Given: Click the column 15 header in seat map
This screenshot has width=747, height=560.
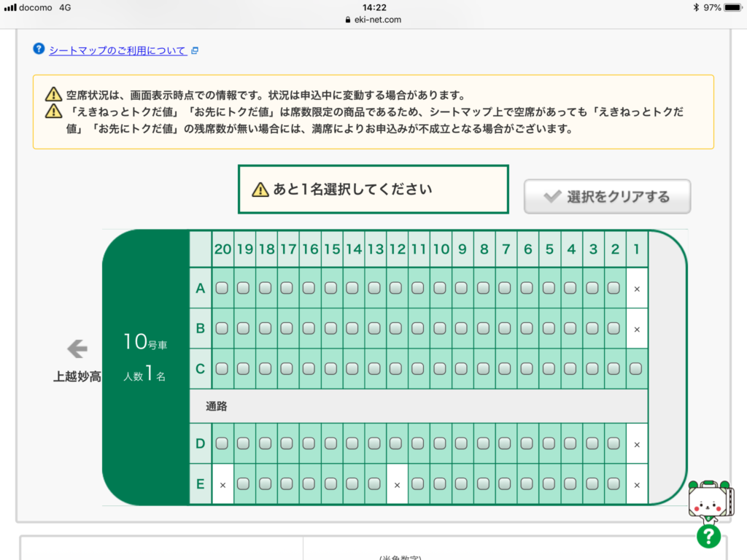Looking at the screenshot, I should tap(332, 249).
